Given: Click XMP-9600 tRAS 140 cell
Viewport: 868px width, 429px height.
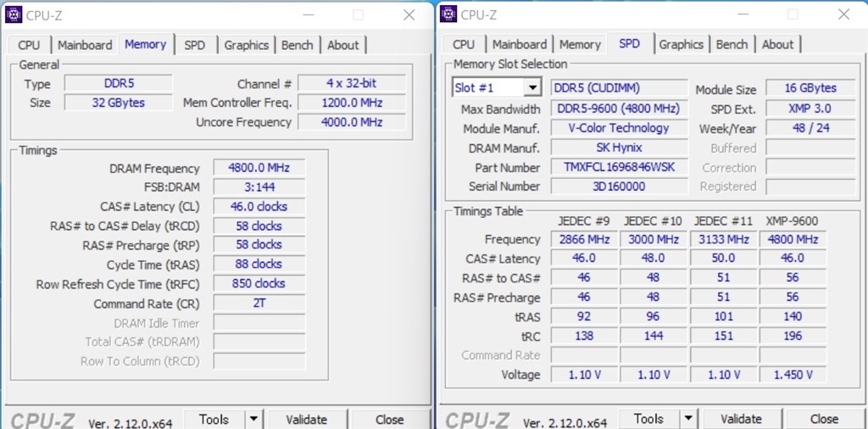Looking at the screenshot, I should tap(793, 316).
